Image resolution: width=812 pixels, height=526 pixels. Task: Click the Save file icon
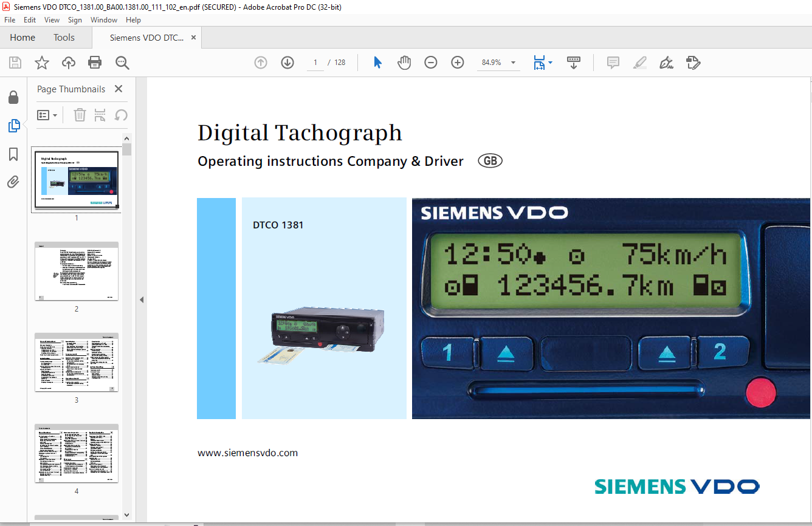pos(15,63)
